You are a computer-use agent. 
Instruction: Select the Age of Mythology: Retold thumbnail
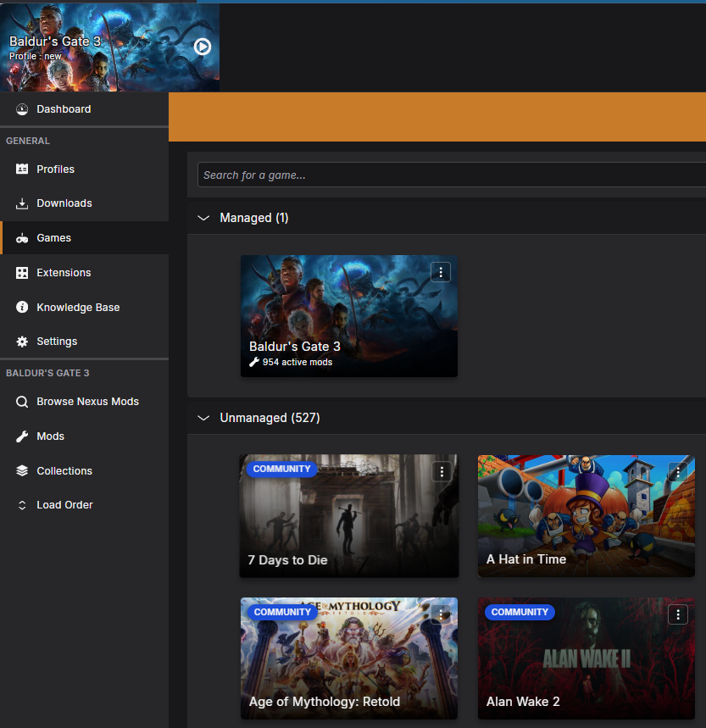pos(348,657)
